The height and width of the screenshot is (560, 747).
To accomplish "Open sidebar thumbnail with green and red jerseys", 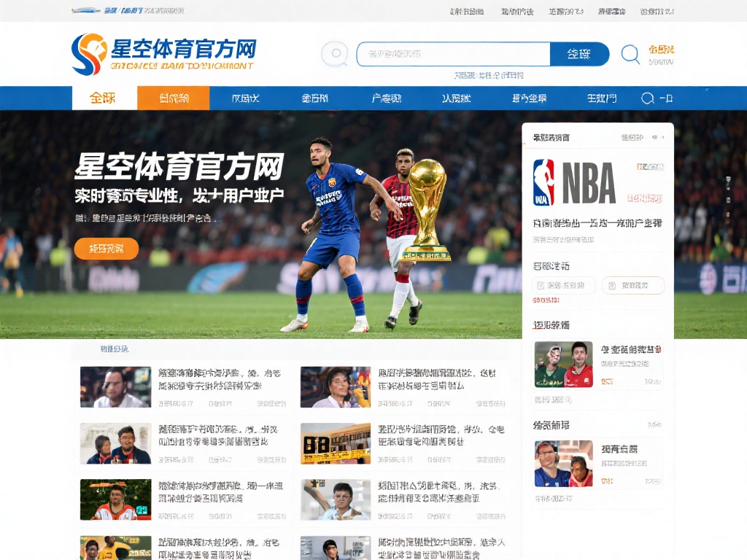I will click(563, 364).
